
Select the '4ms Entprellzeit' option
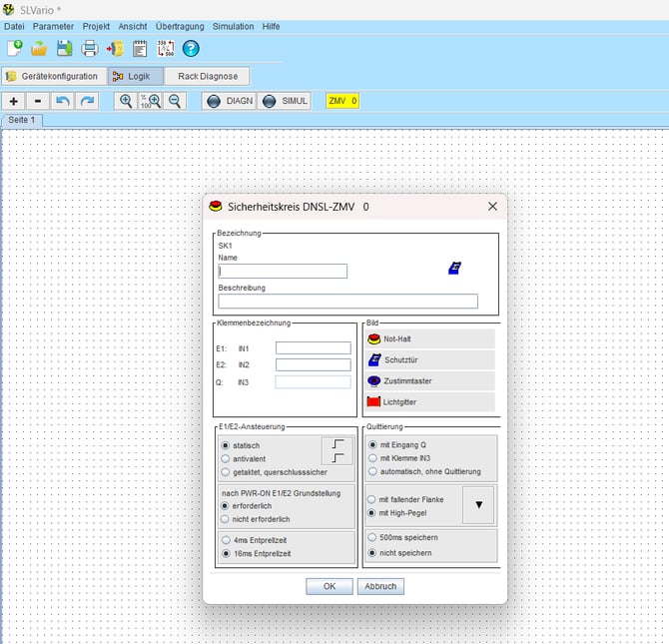pos(225,539)
